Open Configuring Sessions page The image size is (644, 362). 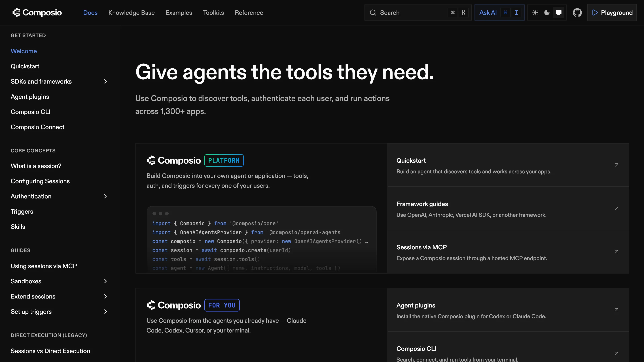pyautogui.click(x=40, y=181)
